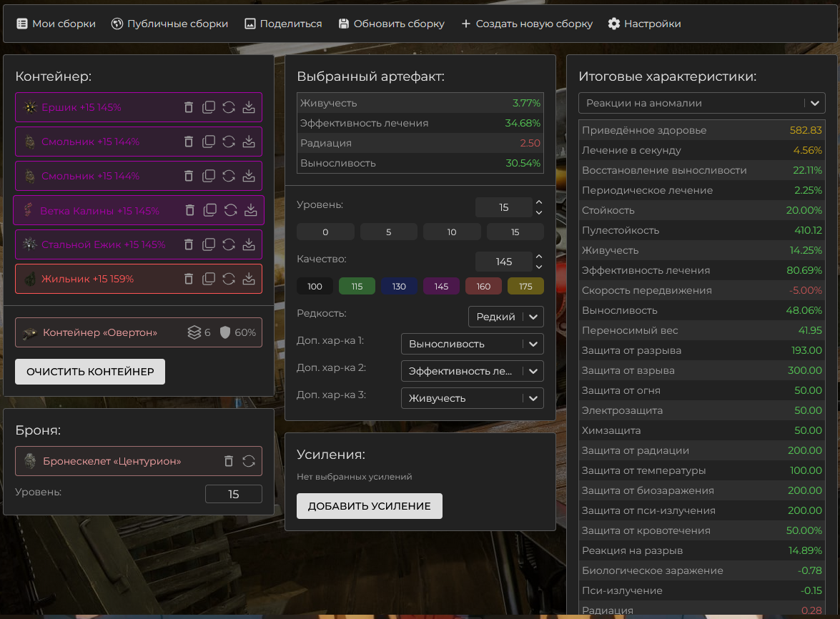Open the Редкость rarity dropdown
The width and height of the screenshot is (840, 619).
(506, 317)
